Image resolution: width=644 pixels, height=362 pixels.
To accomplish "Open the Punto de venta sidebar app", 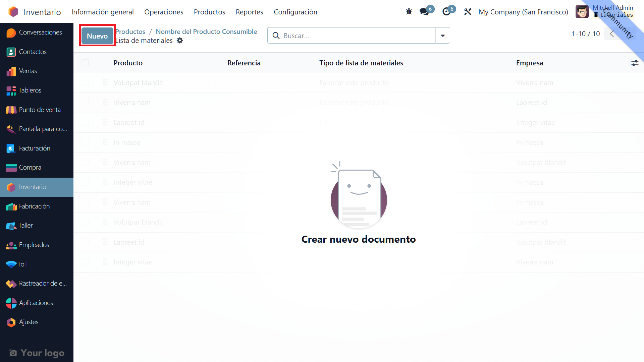I will (x=40, y=110).
